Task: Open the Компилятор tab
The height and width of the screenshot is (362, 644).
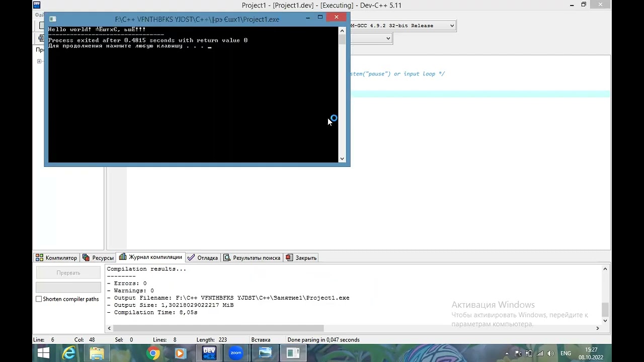Action: [x=56, y=257]
